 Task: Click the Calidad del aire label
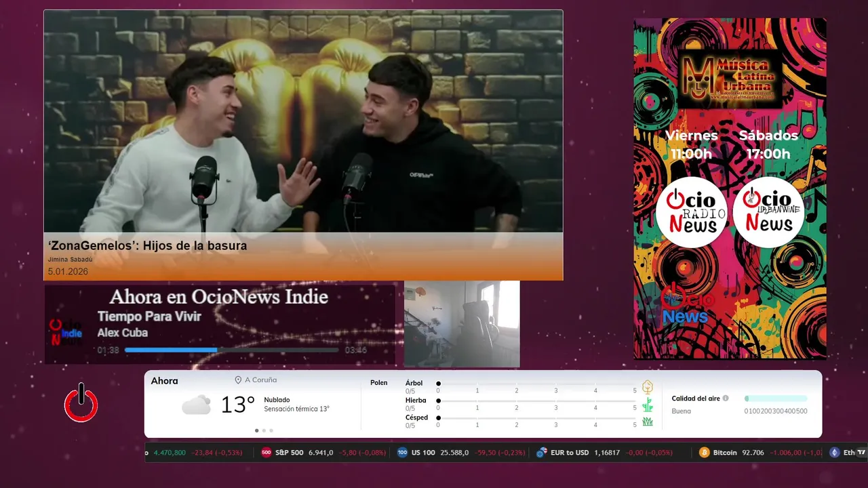[696, 399]
